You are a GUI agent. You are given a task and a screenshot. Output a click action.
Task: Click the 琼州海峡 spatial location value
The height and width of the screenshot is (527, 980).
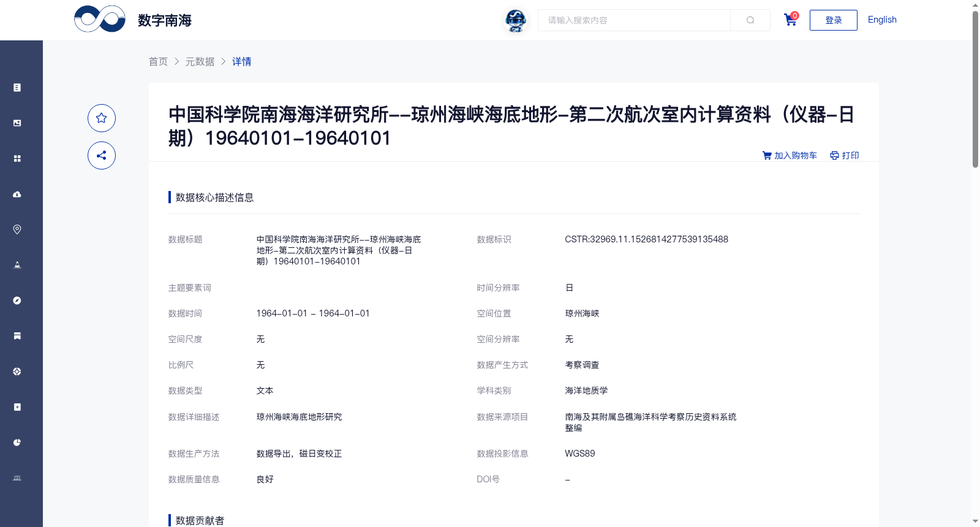click(x=582, y=313)
